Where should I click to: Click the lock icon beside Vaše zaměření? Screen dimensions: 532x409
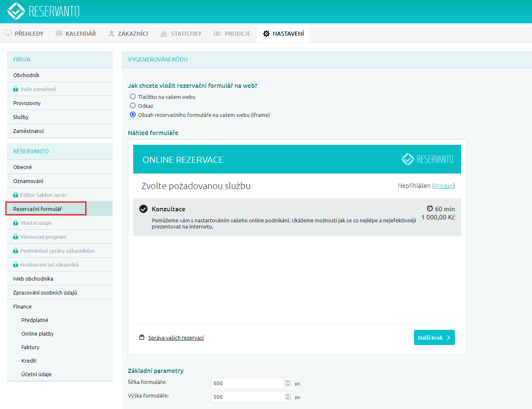pos(16,89)
